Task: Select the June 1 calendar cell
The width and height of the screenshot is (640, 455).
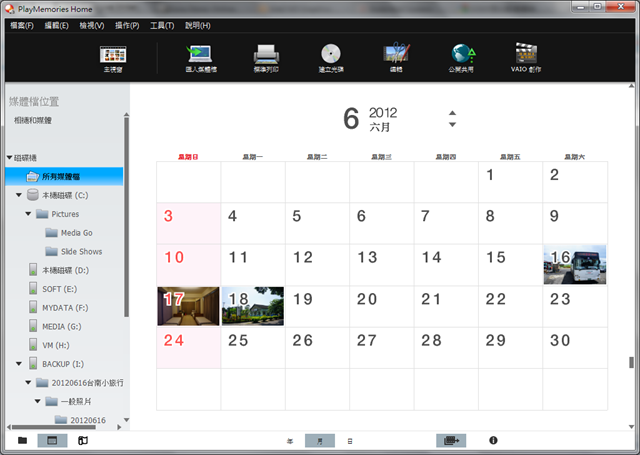Action: click(x=510, y=182)
